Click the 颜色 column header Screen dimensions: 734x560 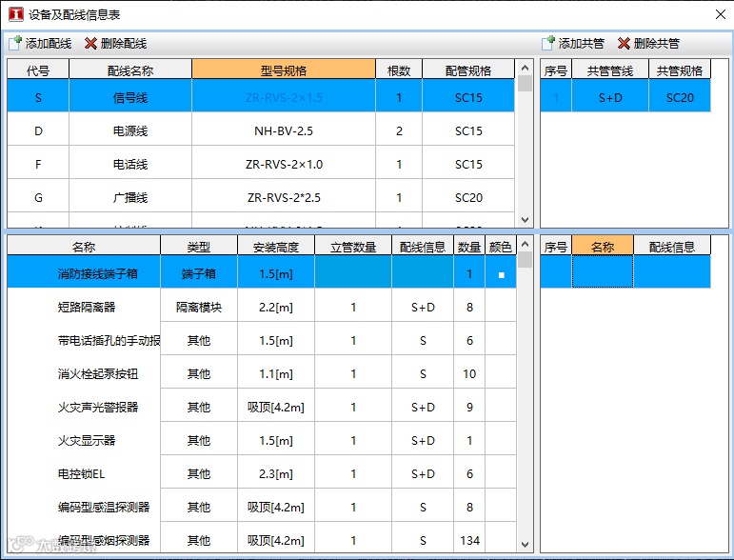point(501,246)
